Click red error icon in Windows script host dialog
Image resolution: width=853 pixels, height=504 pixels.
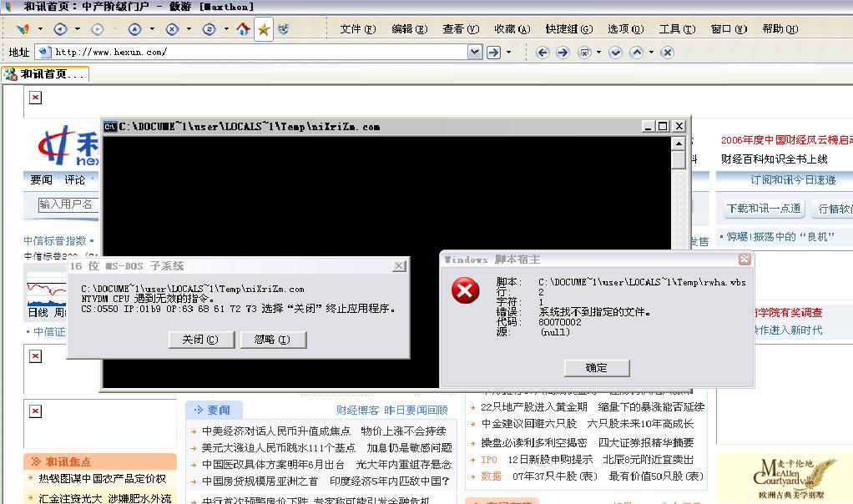click(465, 290)
